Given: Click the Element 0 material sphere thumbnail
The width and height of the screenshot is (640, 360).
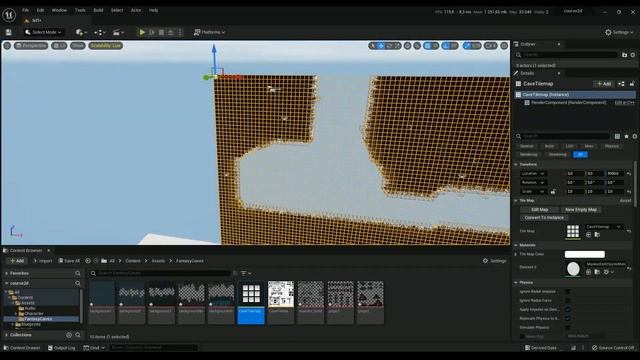Looking at the screenshot, I should tap(573, 269).
